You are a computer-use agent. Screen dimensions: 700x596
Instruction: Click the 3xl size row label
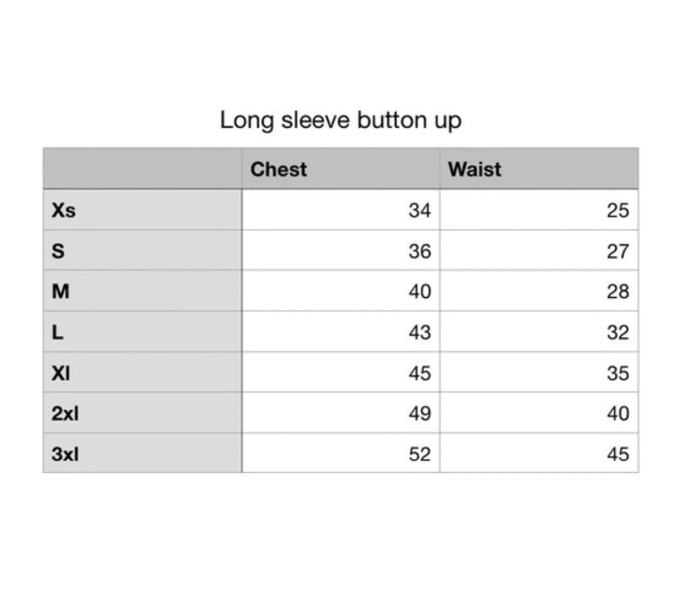pos(65,454)
